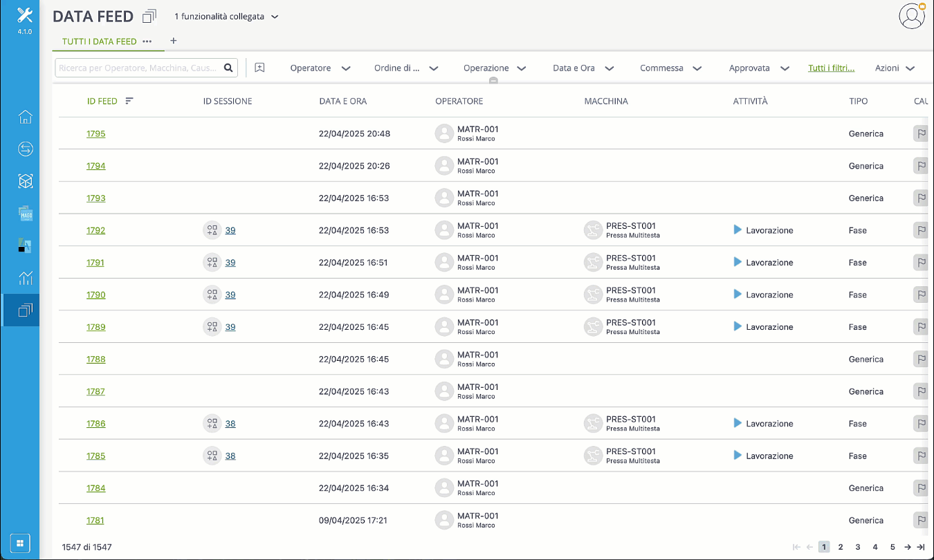Click the flag icon in row 1790
The height and width of the screenshot is (560, 934).
tap(921, 295)
